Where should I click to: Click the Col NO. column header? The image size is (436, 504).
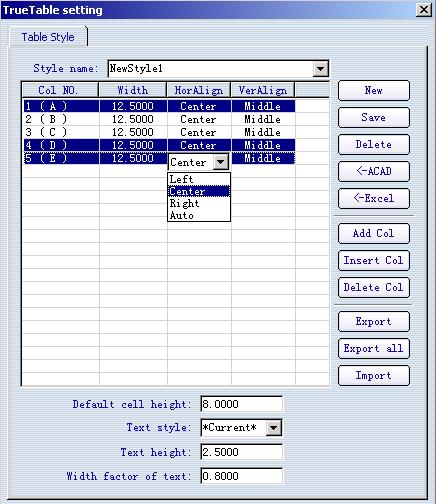pyautogui.click(x=60, y=90)
